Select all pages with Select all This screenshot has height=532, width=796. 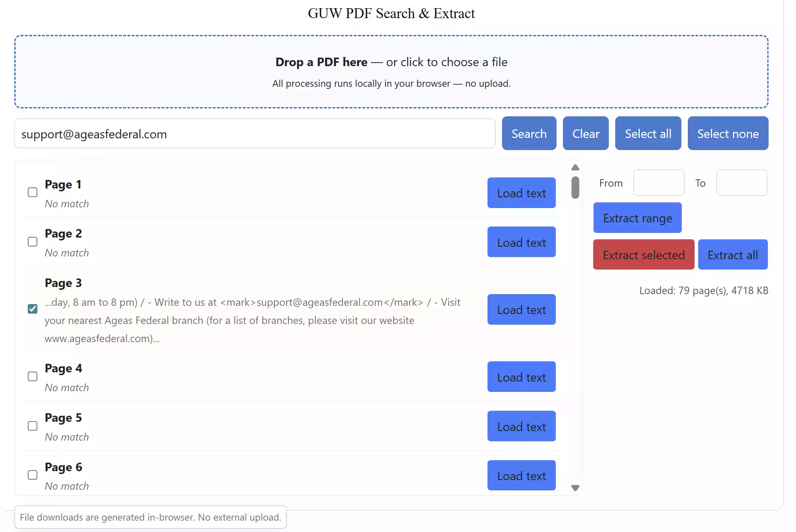648,133
